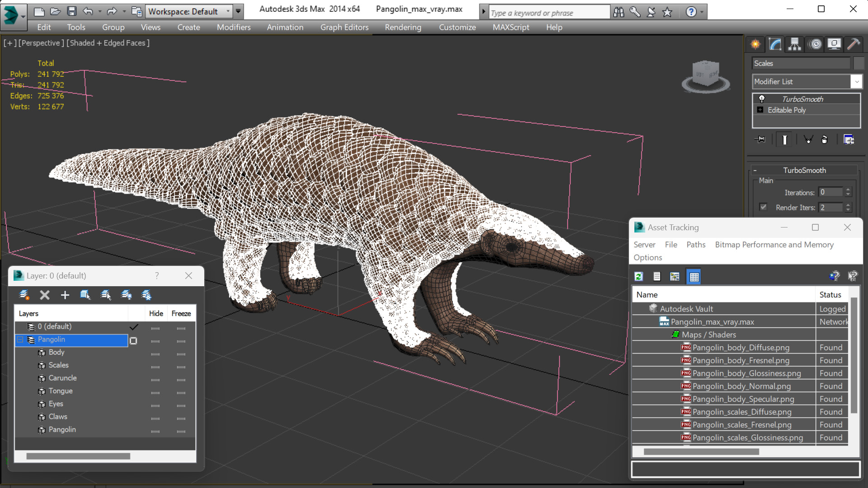Open Bitmap Performance and Memory menu
868x488 pixels.
tap(774, 245)
